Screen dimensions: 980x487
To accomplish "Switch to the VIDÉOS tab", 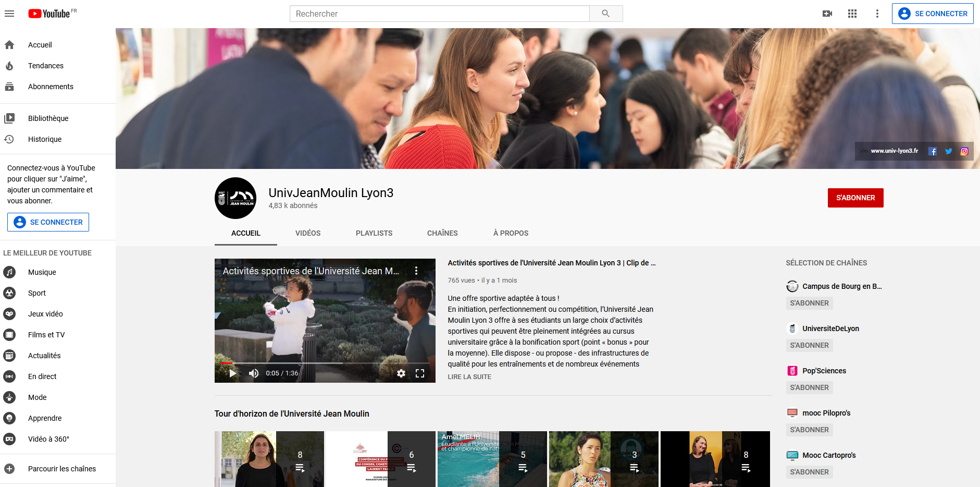I will pos(307,233).
